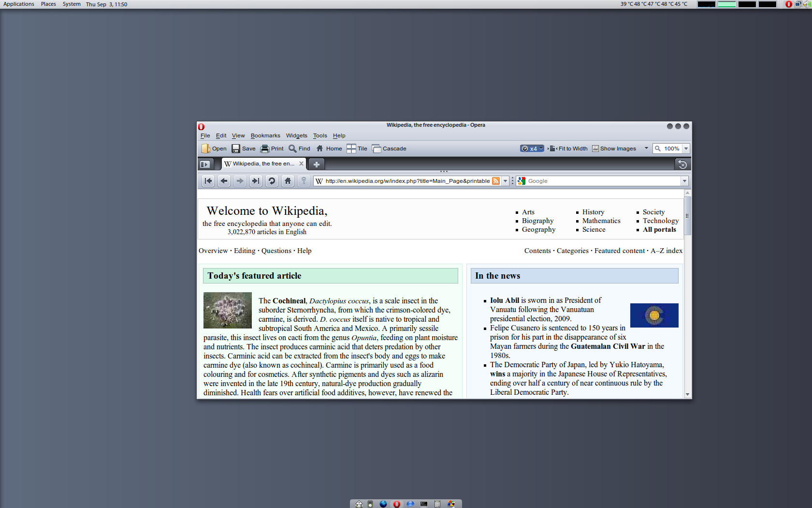Viewport: 812px width, 508px height.
Task: Open the Guatemalan Civil War link
Action: click(x=608, y=346)
